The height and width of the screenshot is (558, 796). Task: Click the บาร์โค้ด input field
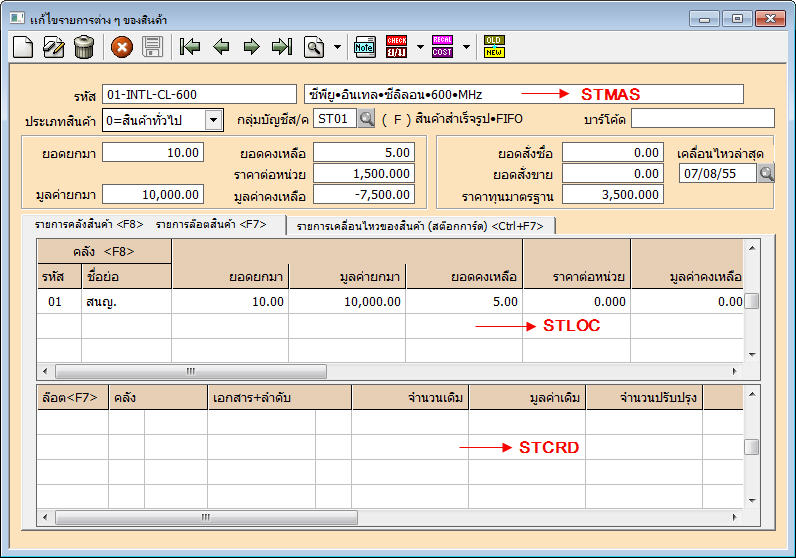(x=700, y=120)
